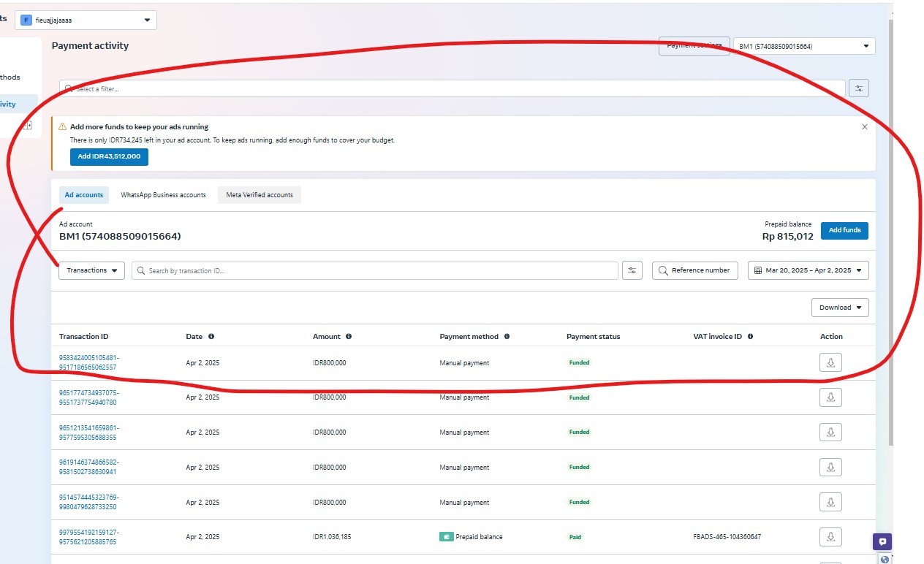
Task: Dismiss the add more funds warning banner
Action: point(865,127)
